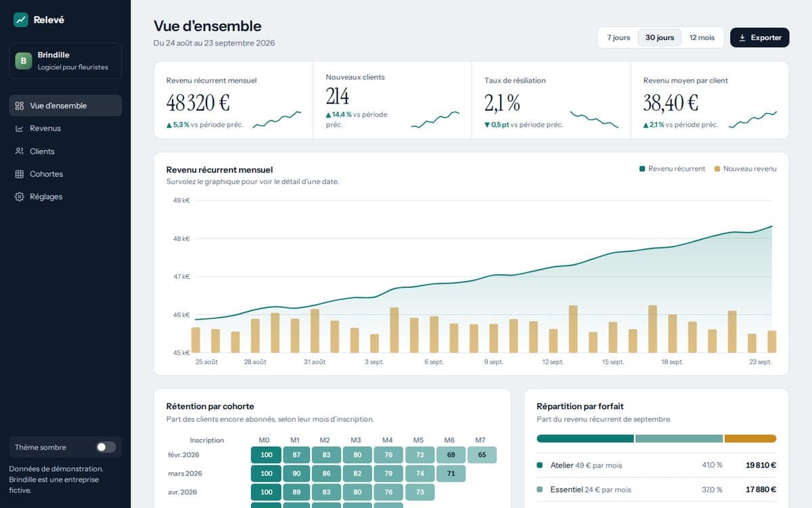The image size is (812, 508).
Task: Click the light teal segment of plan bar
Action: (679, 438)
